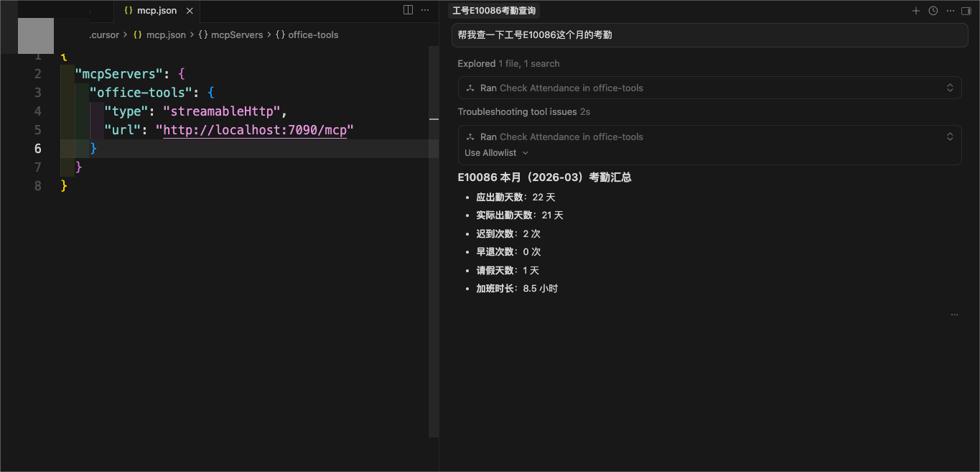The height and width of the screenshot is (472, 980).
Task: Click tool icon of second Check Attendance call
Action: point(470,137)
